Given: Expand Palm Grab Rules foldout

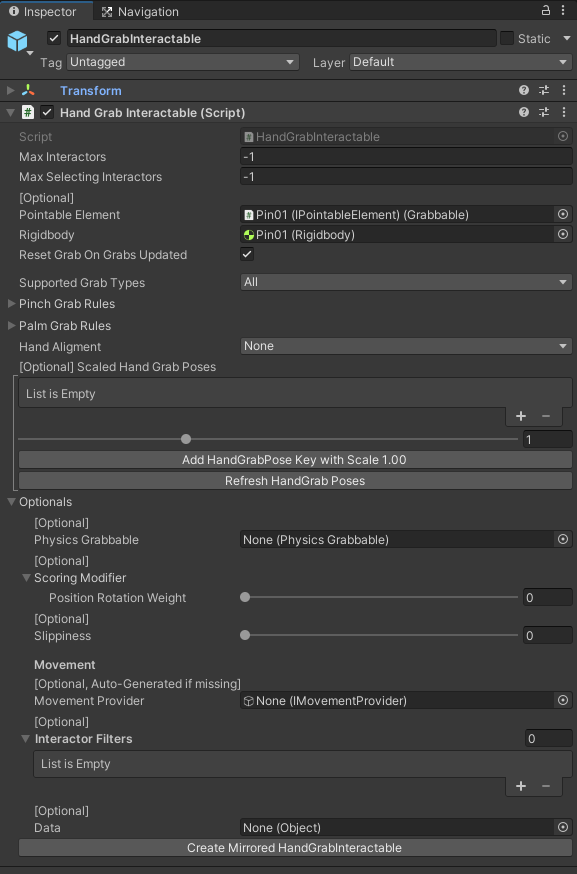Looking at the screenshot, I should (x=11, y=326).
